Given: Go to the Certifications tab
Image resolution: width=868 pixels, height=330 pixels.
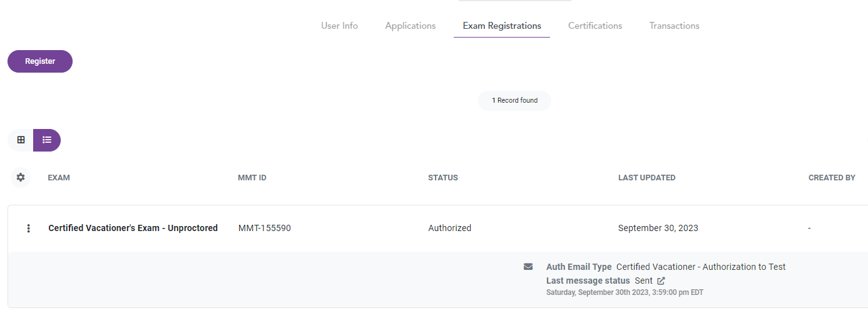Looking at the screenshot, I should (x=595, y=26).
